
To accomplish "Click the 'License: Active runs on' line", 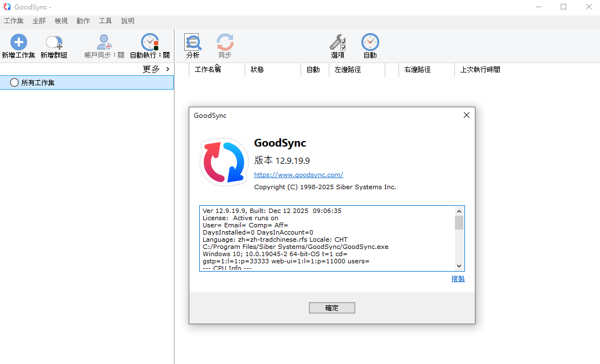I will point(240,218).
